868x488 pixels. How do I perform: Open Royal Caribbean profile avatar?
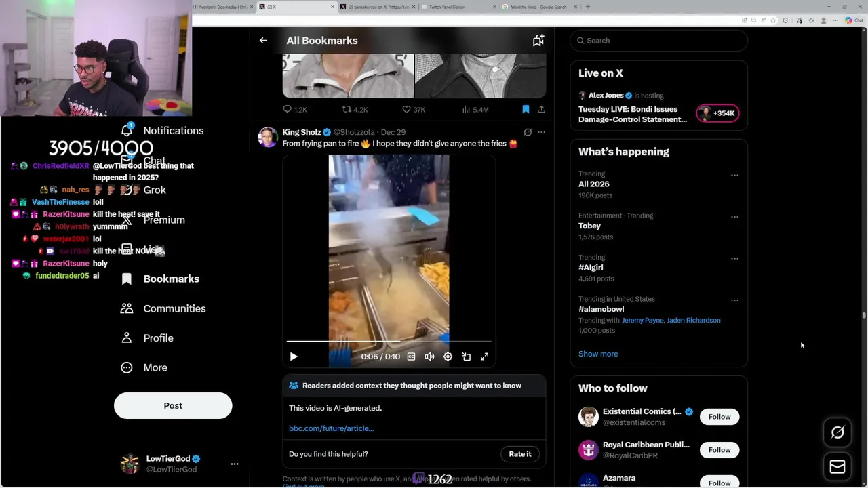tap(589, 450)
